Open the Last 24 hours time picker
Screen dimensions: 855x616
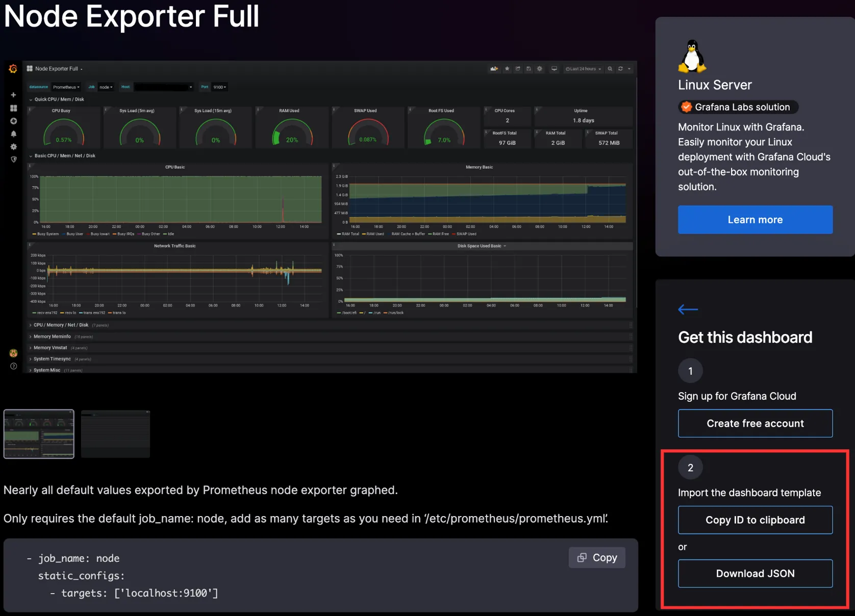pyautogui.click(x=583, y=69)
